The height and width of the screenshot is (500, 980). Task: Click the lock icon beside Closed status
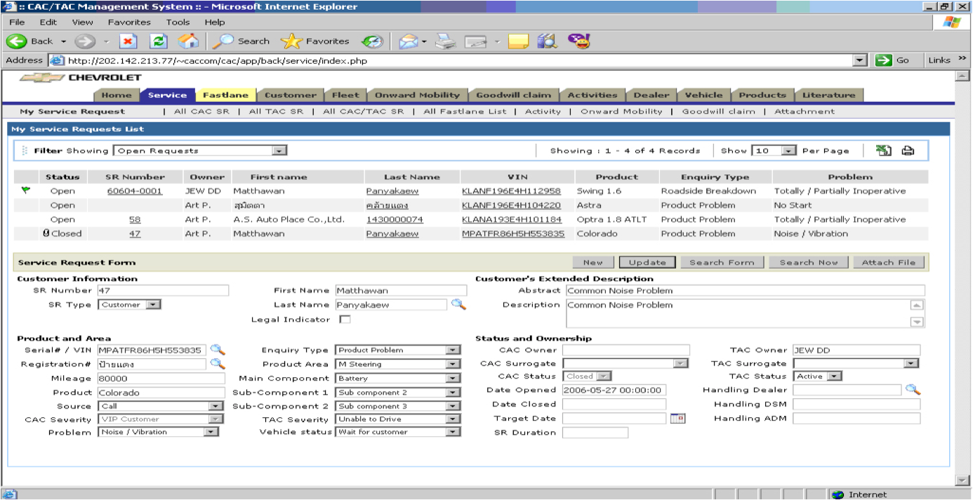[46, 233]
